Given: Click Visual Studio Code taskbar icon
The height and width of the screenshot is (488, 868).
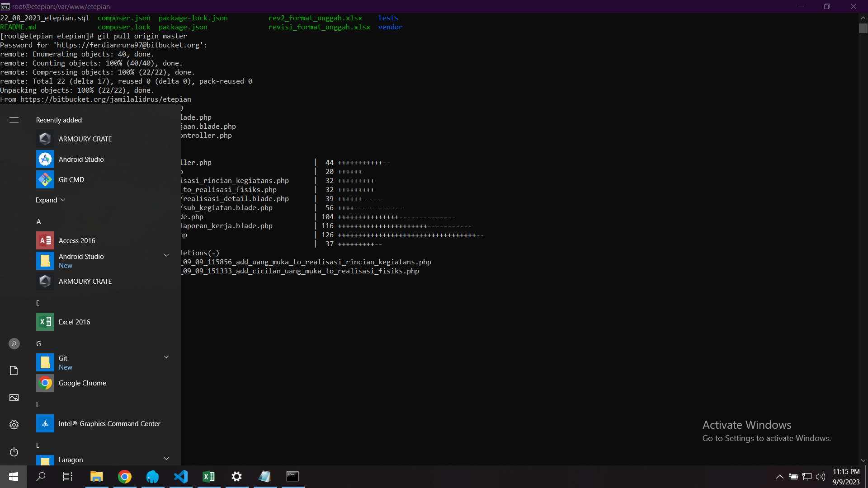Looking at the screenshot, I should 181,476.
